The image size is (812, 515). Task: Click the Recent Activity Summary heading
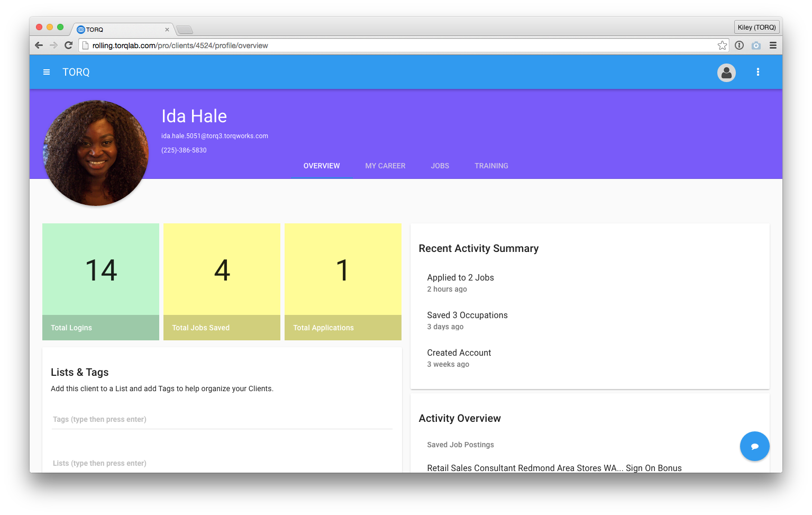tap(479, 248)
